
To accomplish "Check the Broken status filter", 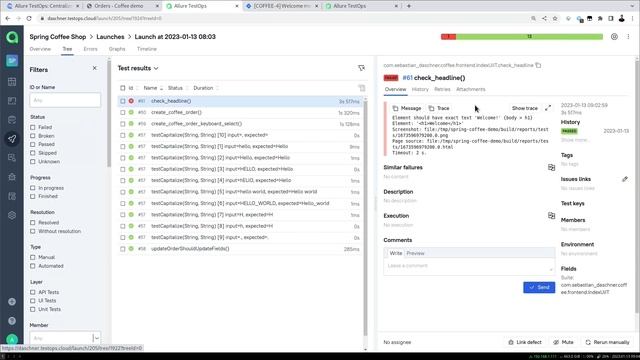I will [x=33, y=136].
